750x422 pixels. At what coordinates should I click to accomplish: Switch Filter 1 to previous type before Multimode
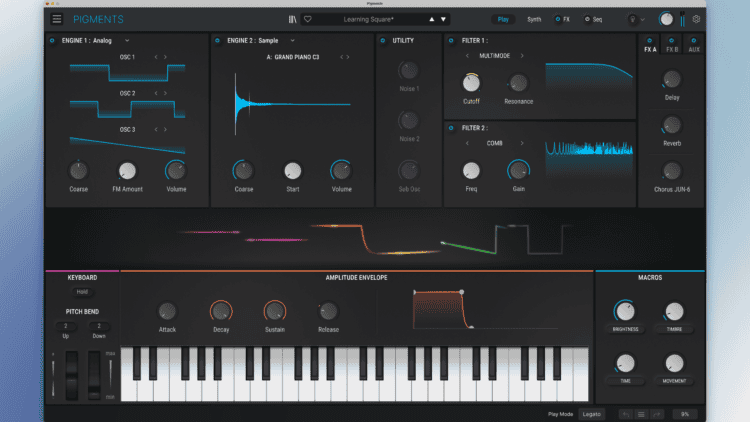tap(467, 56)
